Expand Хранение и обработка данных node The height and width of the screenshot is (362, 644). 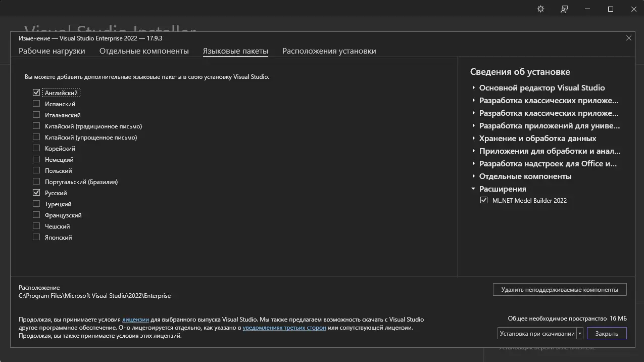pyautogui.click(x=474, y=139)
